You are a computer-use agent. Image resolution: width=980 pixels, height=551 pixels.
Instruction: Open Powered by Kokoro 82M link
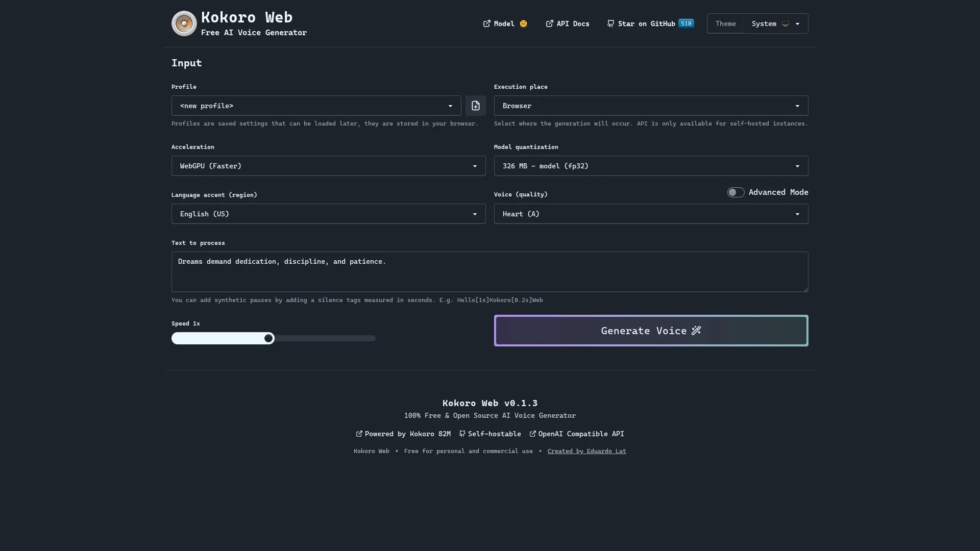(x=403, y=434)
